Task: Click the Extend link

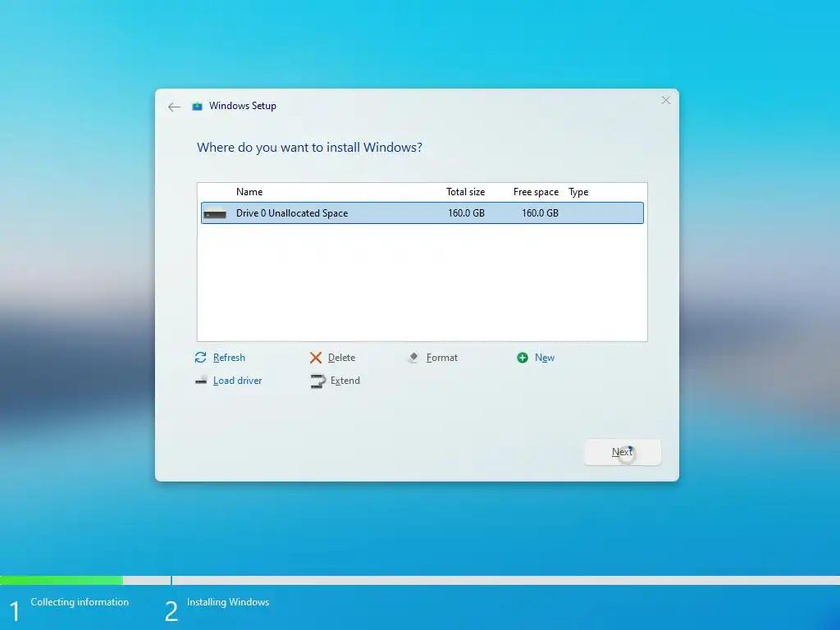Action: point(345,381)
